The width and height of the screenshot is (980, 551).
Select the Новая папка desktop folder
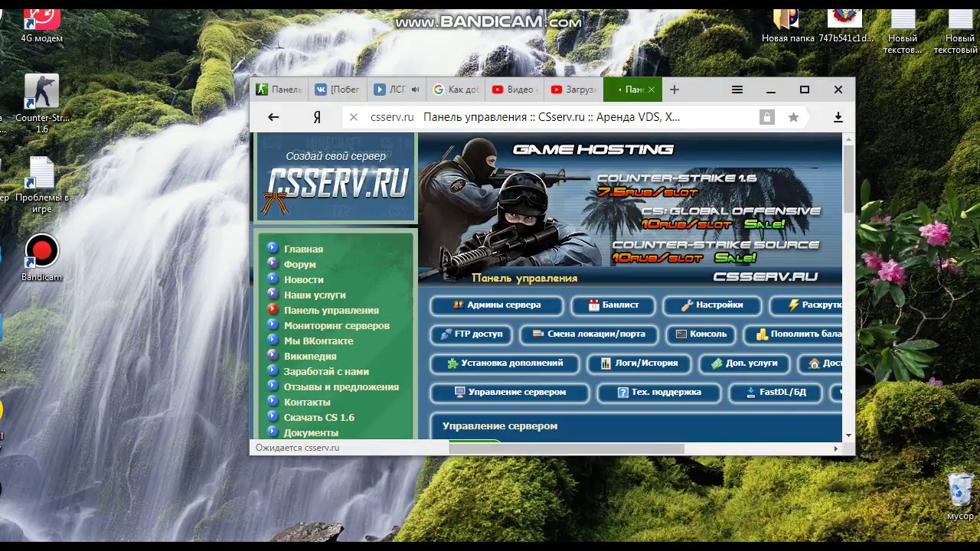tap(788, 25)
